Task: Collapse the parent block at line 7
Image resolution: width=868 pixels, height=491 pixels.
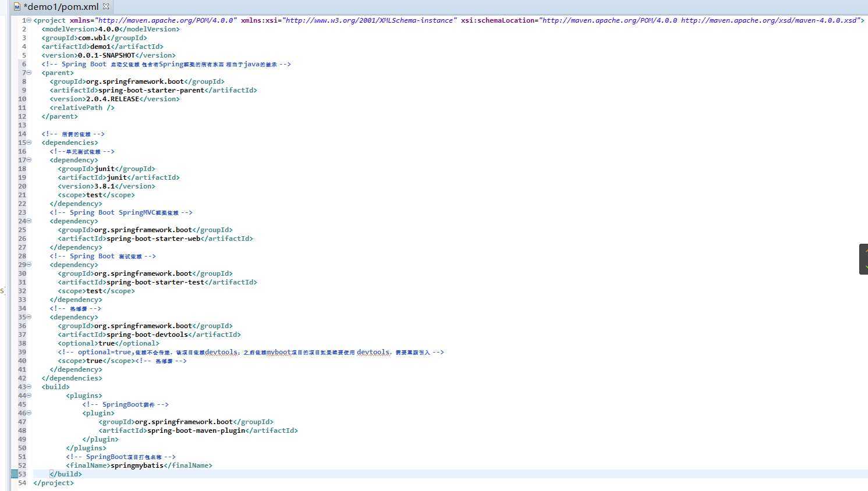Action: (29, 73)
